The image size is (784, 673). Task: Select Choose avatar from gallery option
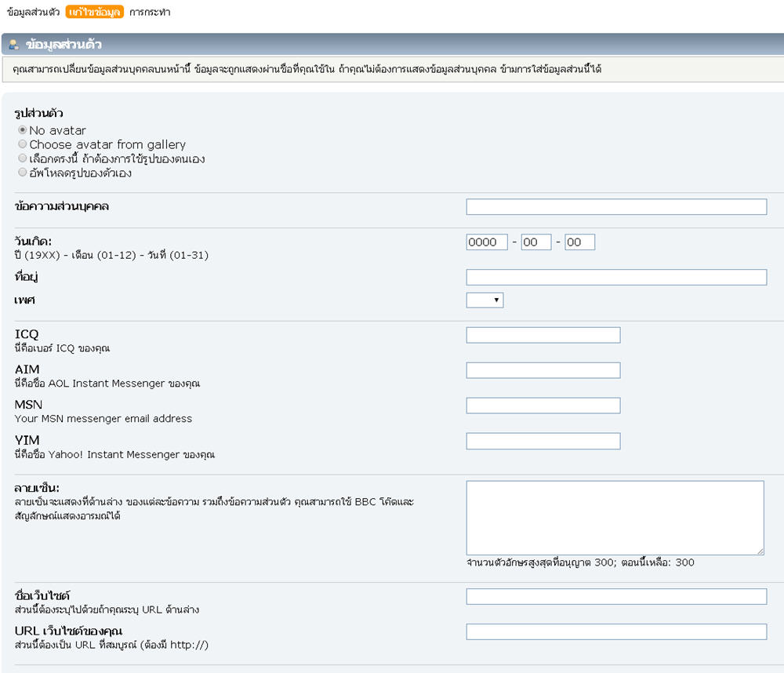click(x=23, y=144)
